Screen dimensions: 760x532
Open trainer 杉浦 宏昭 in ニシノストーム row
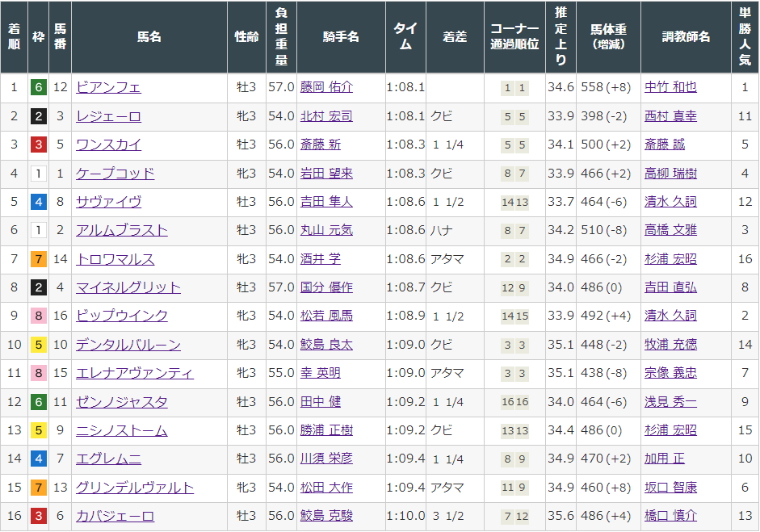coord(670,430)
